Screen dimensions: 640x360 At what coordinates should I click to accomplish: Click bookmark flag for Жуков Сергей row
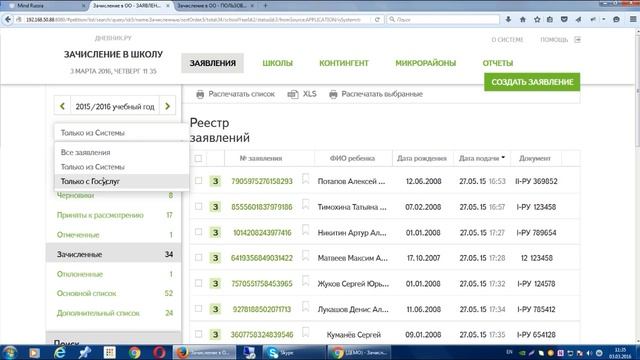(x=305, y=281)
